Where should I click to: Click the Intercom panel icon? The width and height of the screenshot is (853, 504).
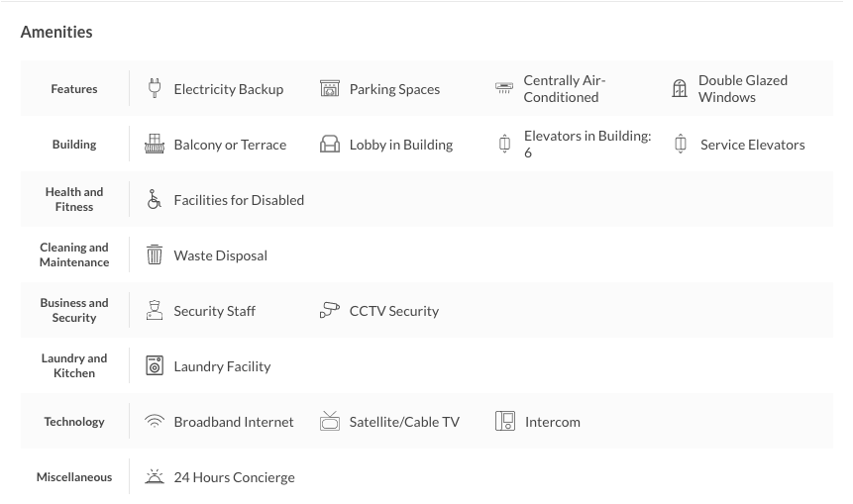[505, 422]
